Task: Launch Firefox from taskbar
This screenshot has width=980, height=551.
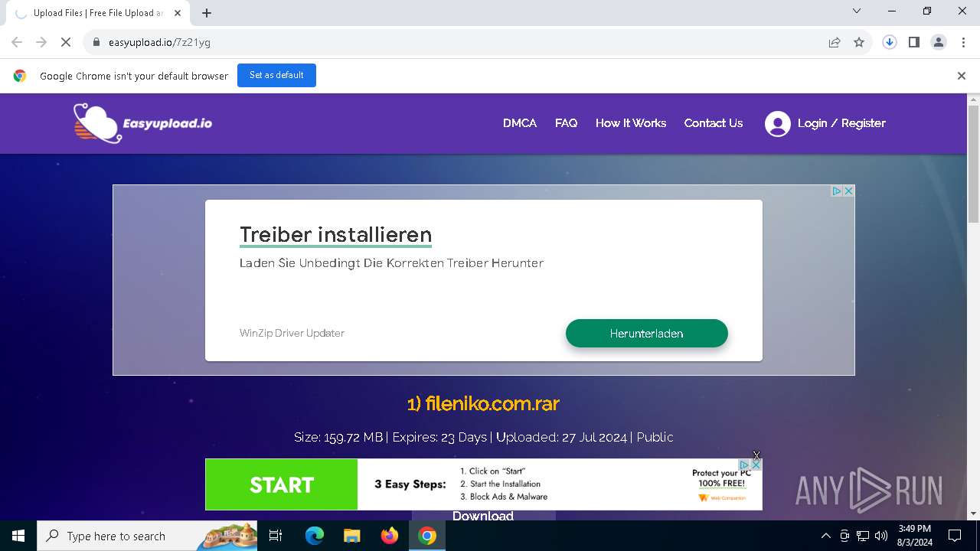Action: click(x=390, y=536)
